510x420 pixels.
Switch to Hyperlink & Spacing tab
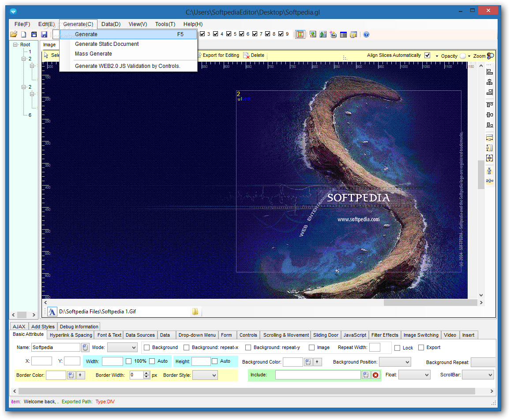click(71, 335)
